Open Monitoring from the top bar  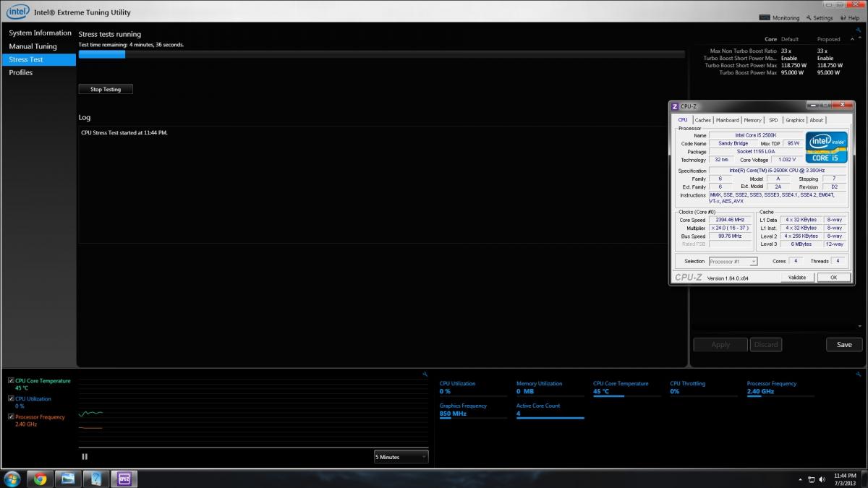[x=779, y=18]
